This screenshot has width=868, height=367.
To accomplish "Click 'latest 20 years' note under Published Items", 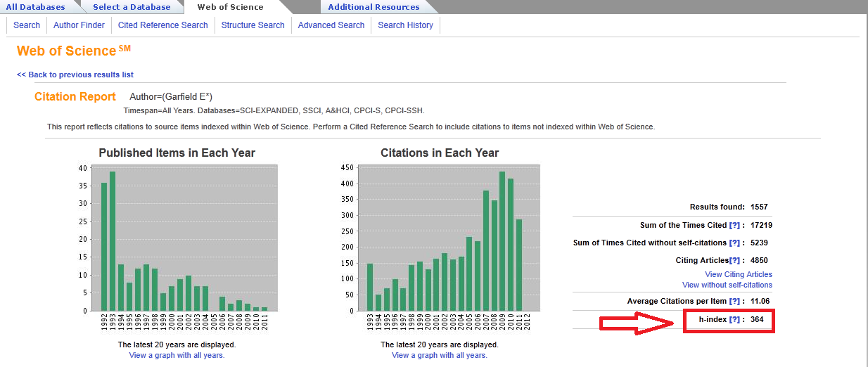I will pyautogui.click(x=177, y=345).
